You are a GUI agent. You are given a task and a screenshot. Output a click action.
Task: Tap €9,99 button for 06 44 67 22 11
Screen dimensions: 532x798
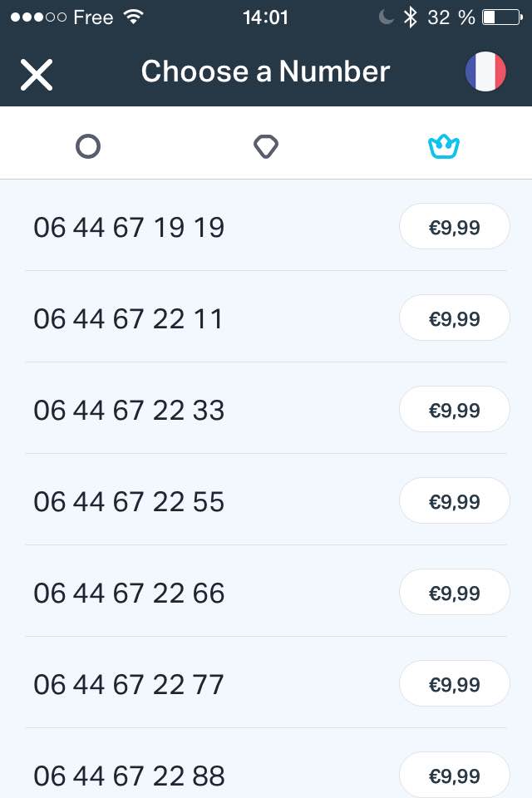(454, 318)
